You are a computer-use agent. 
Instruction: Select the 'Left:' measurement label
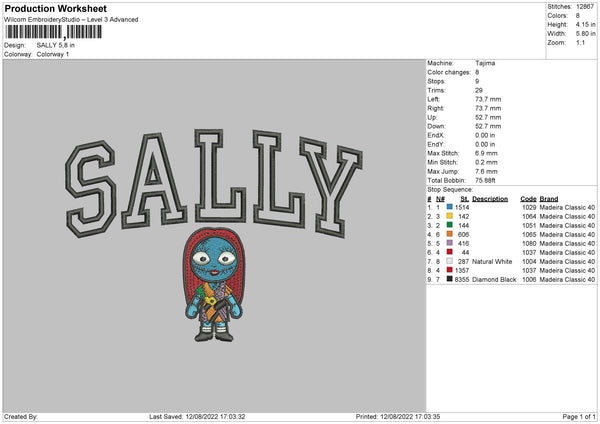point(433,99)
